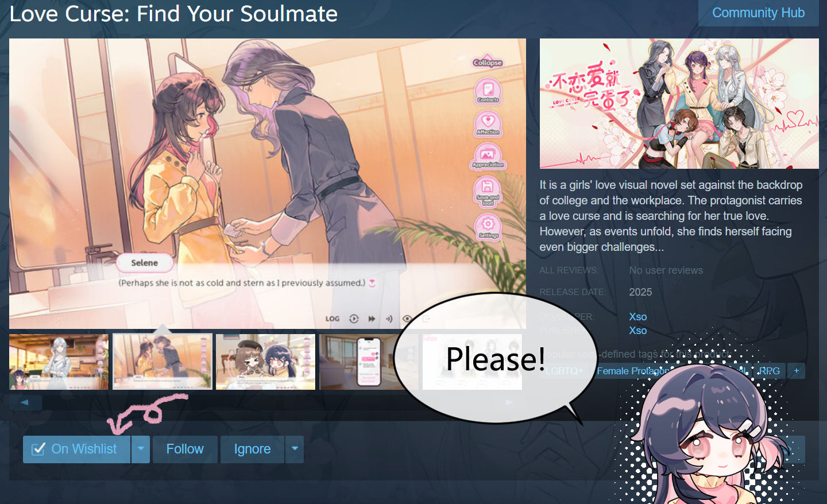Uncheck the On Wishlist checkbox button
This screenshot has width=827, height=504.
77,449
